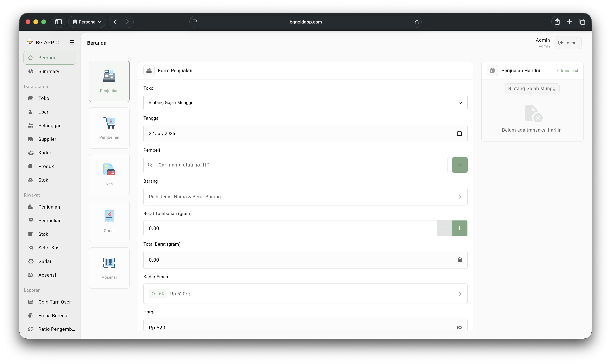The image size is (611, 364).
Task: Click the weight icon in Total Berat field
Action: (459, 260)
